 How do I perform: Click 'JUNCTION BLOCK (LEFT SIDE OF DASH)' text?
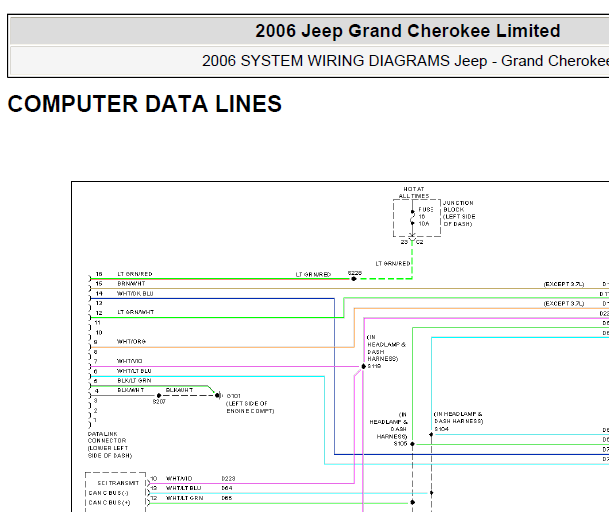[459, 213]
